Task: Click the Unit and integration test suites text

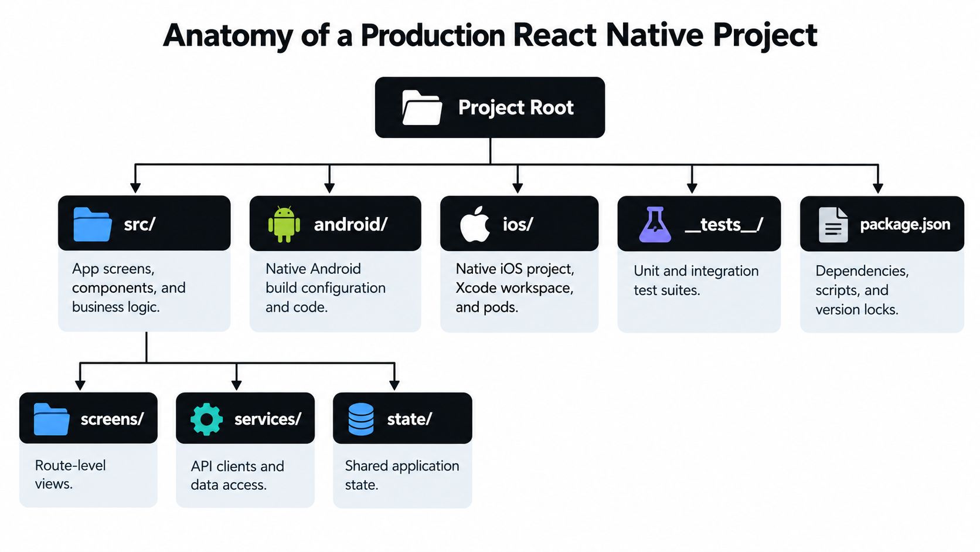Action: [x=696, y=280]
